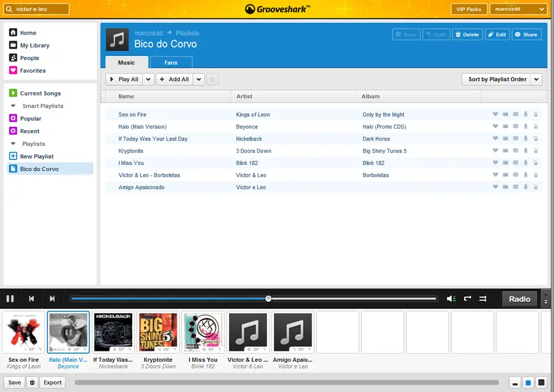Click the download arrow for Victor & Leo - Borboletas

pos(526,175)
